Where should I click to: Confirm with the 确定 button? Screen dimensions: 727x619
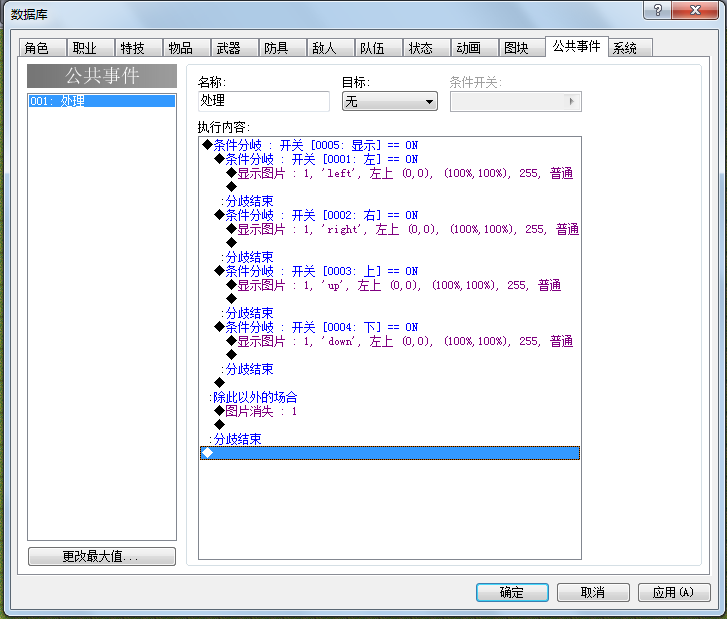pos(512,592)
